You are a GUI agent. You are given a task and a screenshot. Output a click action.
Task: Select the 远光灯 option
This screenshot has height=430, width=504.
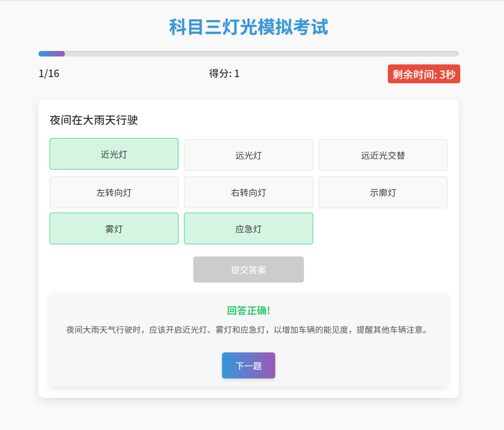click(x=248, y=155)
